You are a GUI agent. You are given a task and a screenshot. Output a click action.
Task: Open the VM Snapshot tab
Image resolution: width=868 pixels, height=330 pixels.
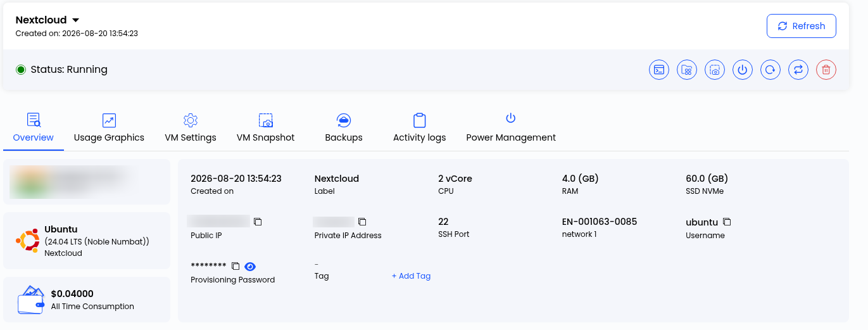point(265,128)
